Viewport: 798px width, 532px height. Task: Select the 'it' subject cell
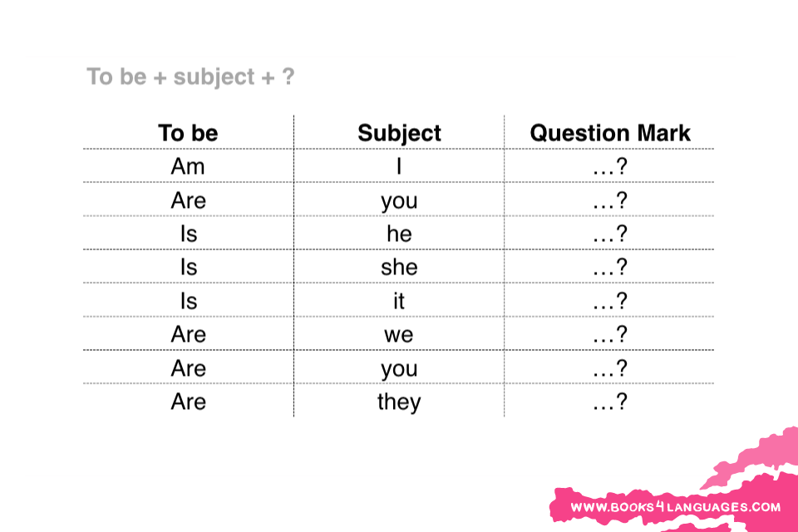(399, 301)
